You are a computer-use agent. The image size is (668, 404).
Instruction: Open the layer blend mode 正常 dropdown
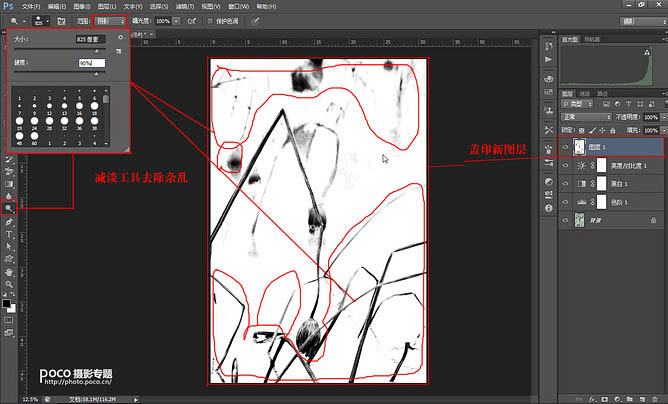[587, 117]
